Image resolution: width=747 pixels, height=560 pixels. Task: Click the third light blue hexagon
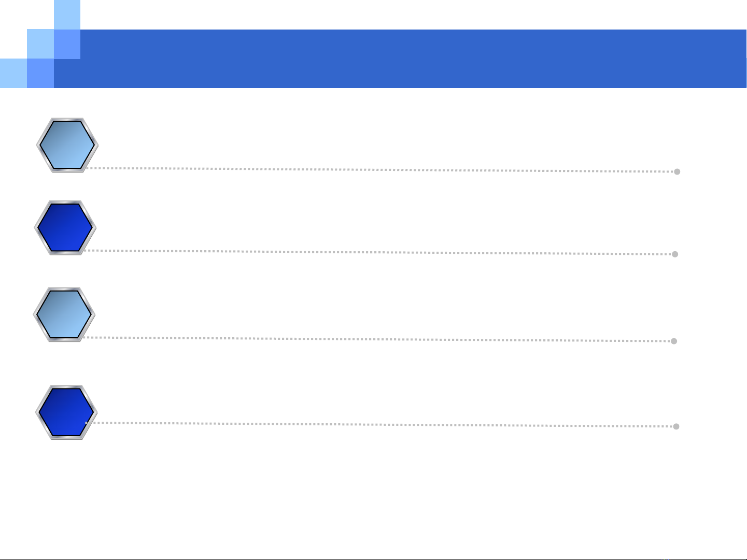click(64, 314)
